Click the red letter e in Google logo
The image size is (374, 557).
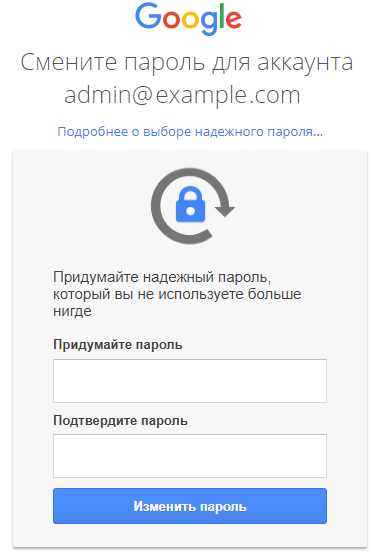pyautogui.click(x=233, y=19)
